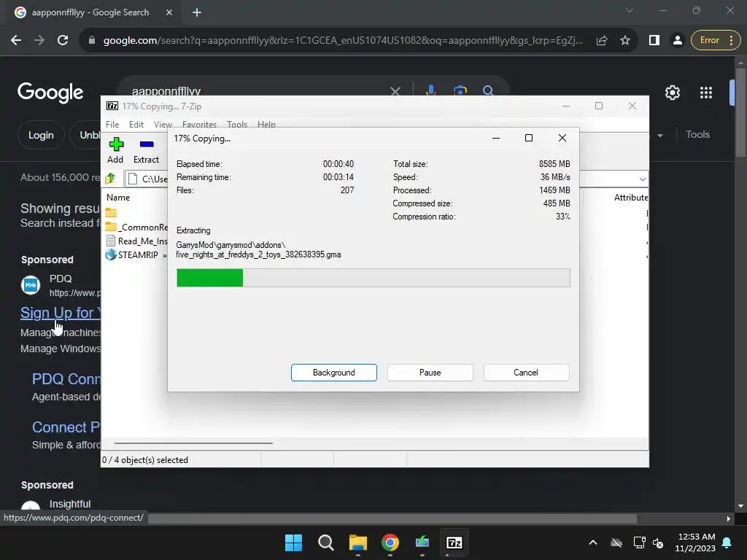Click the Attributes column header

tap(630, 197)
